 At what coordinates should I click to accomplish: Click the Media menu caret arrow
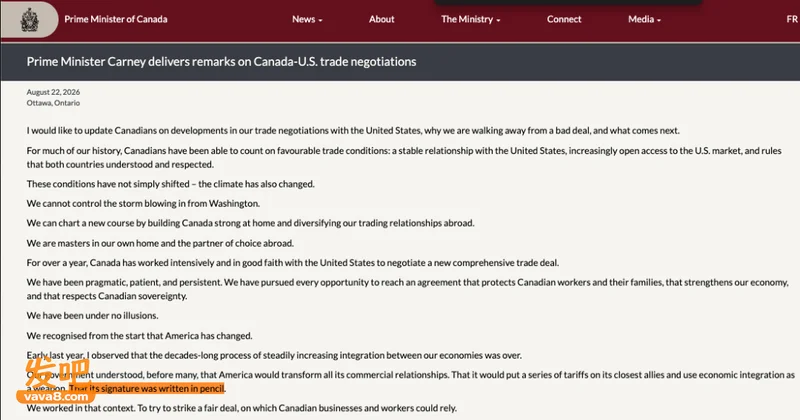[659, 20]
